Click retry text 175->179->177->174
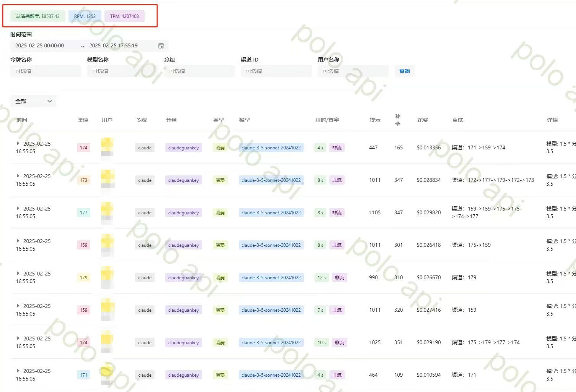576x392 pixels. pos(494,342)
